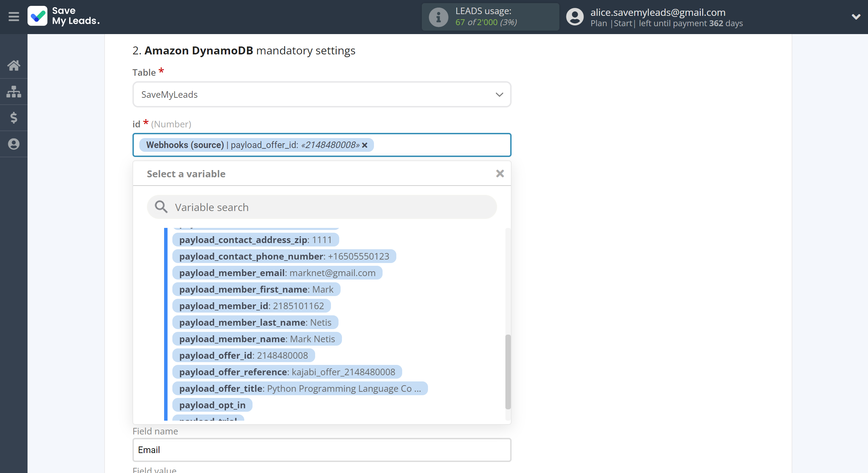This screenshot has height=473, width=868.
Task: Open the connections sitemap icon
Action: 14,92
